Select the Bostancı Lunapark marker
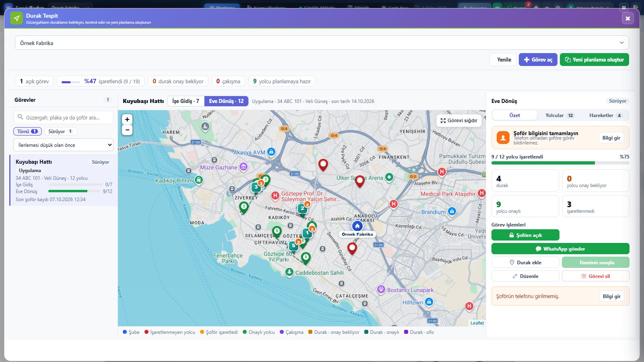Viewport: 644px width, 362px height. 381,290
